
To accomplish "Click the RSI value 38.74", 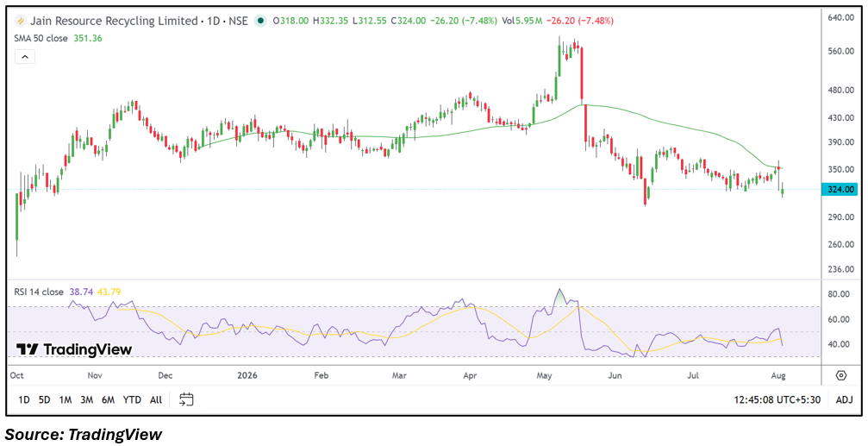I will (79, 292).
